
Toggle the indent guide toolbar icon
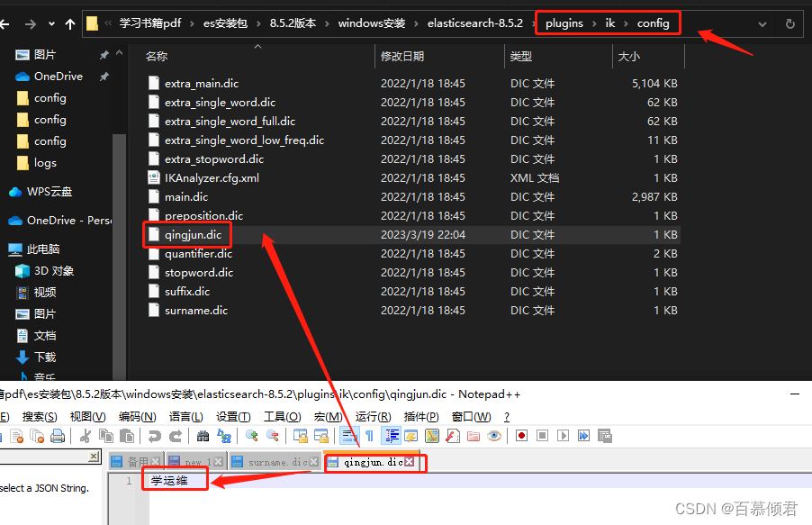[391, 437]
